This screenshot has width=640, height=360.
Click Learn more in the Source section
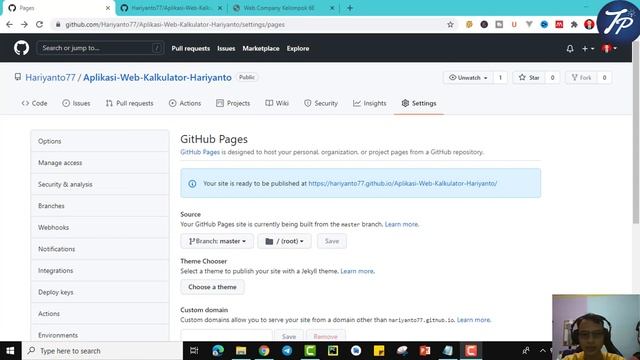tap(402, 224)
